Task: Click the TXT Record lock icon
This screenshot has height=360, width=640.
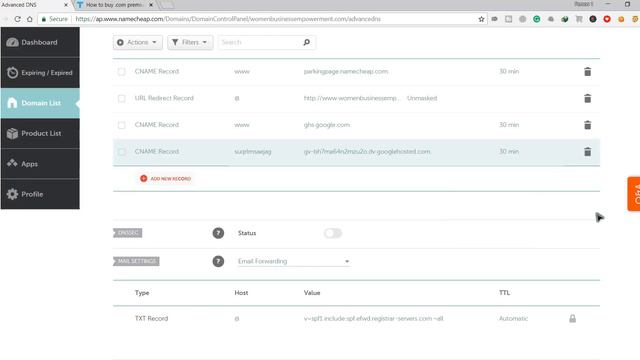Action: click(x=572, y=318)
